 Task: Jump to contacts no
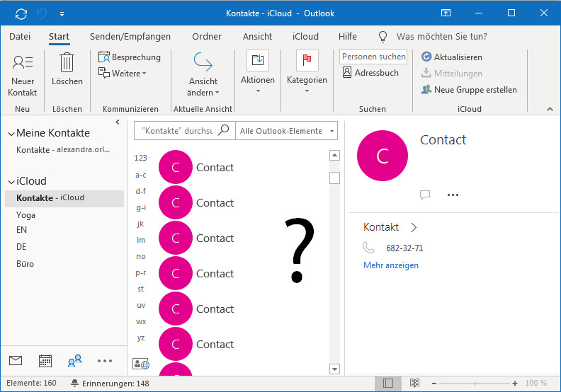tap(141, 257)
